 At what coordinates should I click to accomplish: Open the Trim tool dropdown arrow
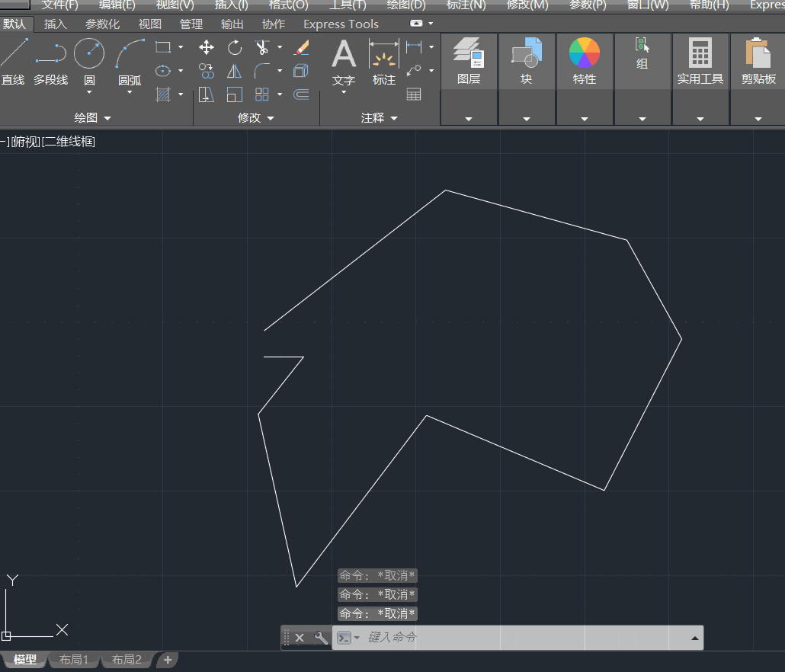pos(280,47)
